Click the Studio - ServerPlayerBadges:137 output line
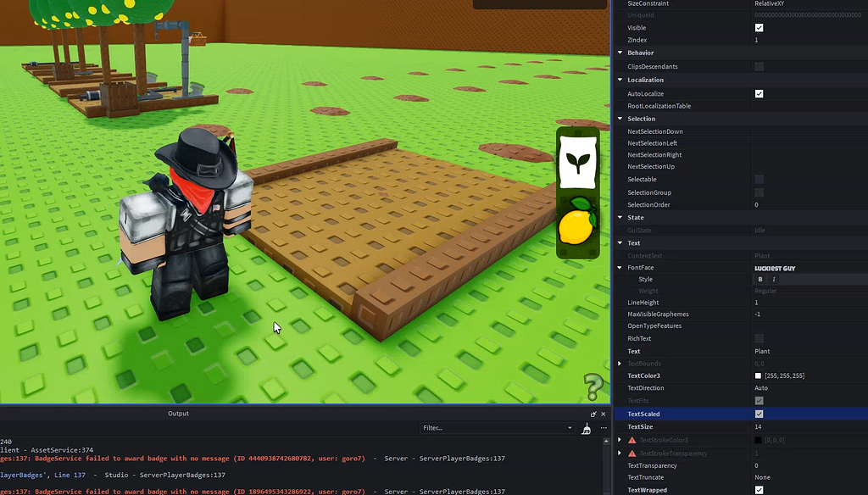 tap(113, 475)
